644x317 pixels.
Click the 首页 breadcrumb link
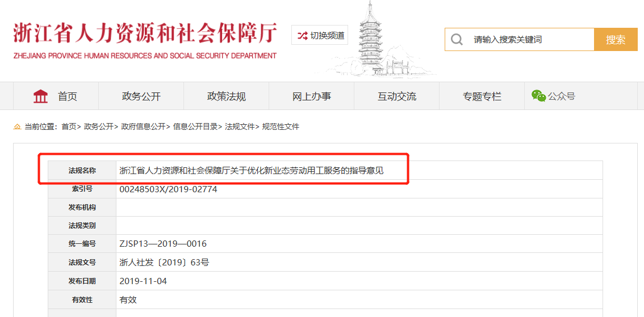click(69, 126)
